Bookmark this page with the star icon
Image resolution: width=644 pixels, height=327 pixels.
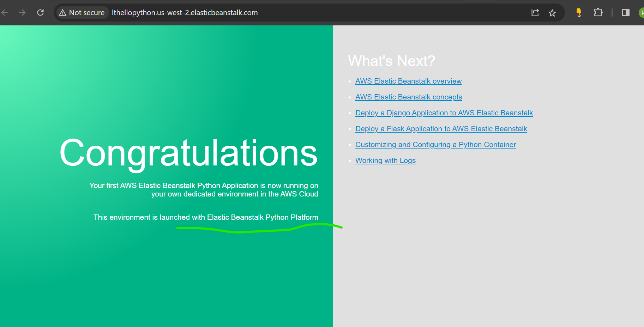552,13
